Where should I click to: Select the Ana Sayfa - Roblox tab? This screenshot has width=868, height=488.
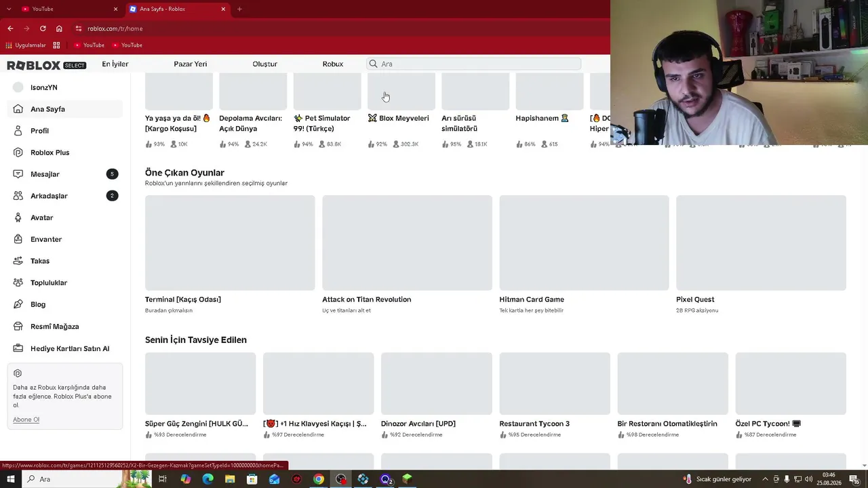[178, 9]
